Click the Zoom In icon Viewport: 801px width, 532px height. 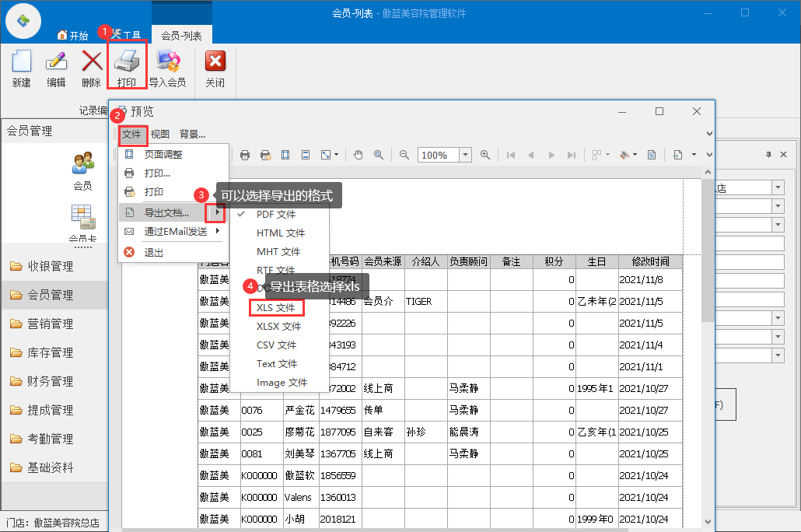coord(485,155)
